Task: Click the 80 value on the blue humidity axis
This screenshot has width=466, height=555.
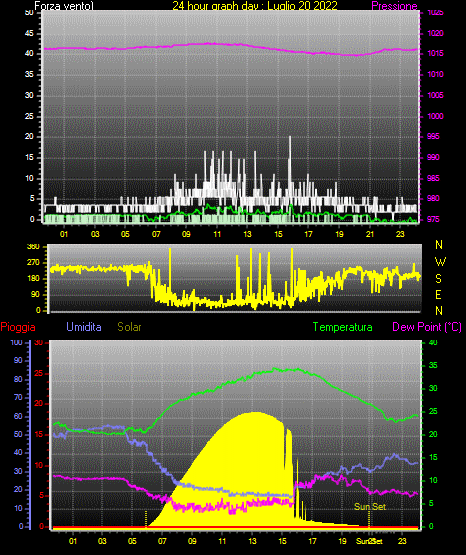Action: coord(18,379)
